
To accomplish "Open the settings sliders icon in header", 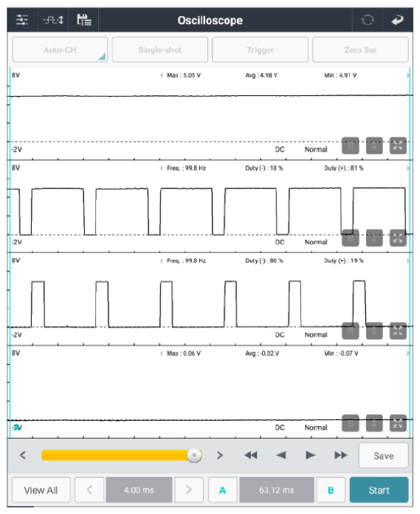I will [x=22, y=20].
